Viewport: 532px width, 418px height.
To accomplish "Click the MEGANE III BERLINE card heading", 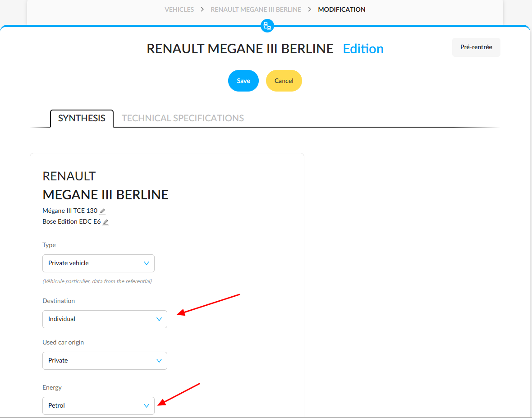I will [x=105, y=195].
